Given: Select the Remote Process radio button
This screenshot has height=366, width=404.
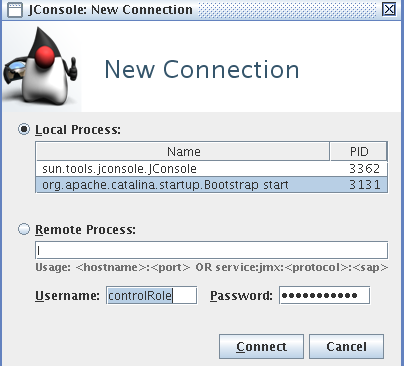Looking at the screenshot, I should (x=24, y=229).
